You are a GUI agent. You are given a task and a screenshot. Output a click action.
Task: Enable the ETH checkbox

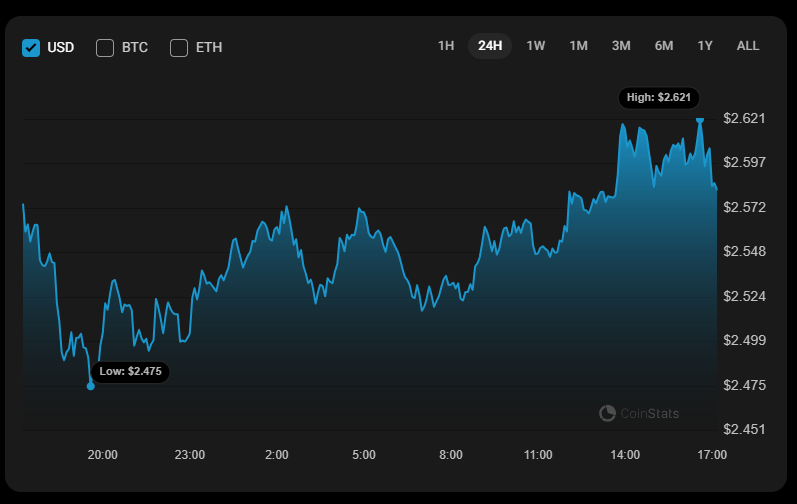pyautogui.click(x=179, y=47)
